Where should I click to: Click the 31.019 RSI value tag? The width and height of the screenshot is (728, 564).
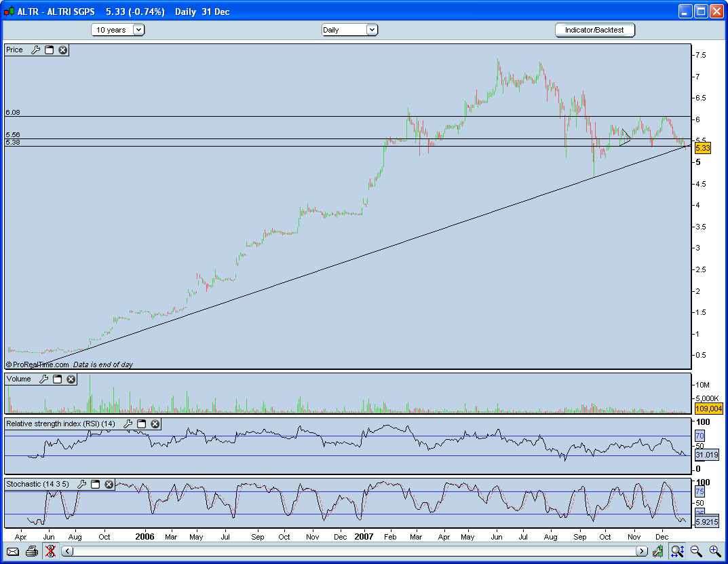click(x=707, y=455)
